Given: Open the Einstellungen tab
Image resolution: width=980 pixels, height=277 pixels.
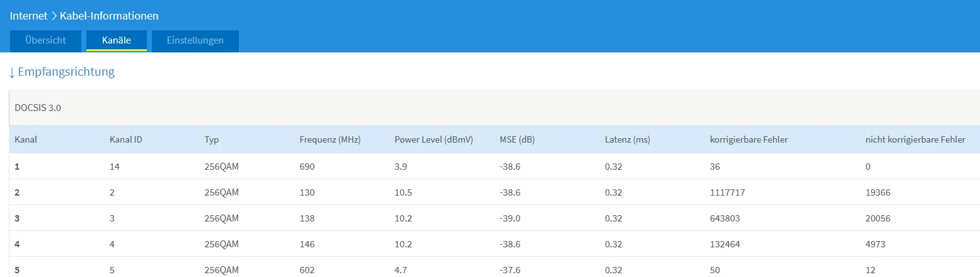Looking at the screenshot, I should [195, 40].
